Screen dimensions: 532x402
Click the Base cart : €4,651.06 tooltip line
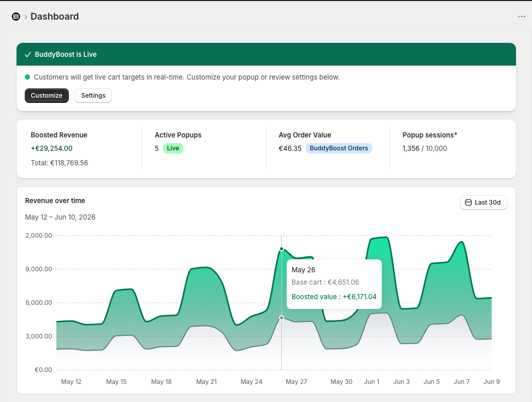pos(325,282)
